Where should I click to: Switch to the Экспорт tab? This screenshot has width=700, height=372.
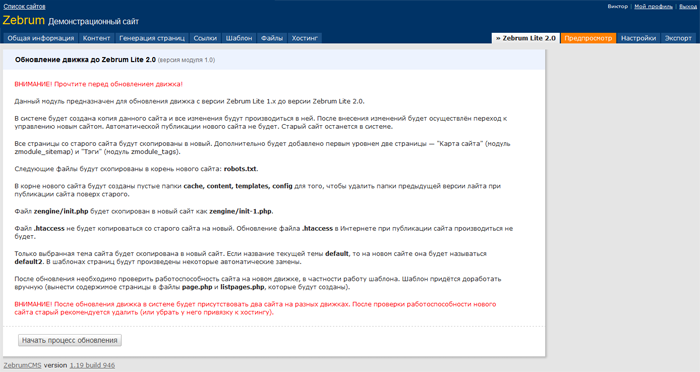[678, 38]
